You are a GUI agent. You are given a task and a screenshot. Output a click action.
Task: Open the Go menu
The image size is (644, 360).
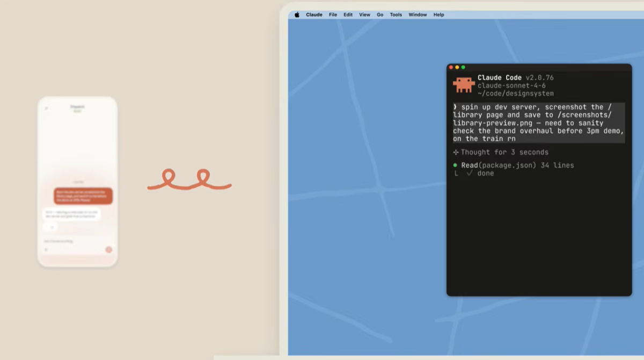(380, 15)
